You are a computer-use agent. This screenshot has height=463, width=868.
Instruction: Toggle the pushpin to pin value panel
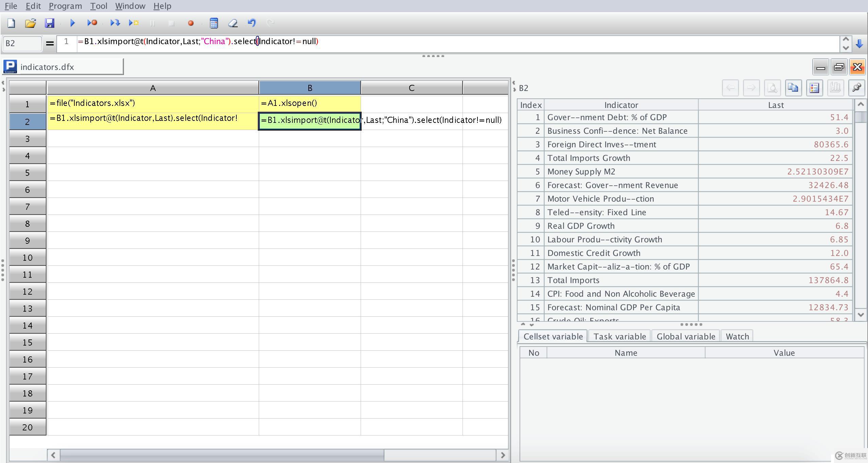tap(856, 88)
